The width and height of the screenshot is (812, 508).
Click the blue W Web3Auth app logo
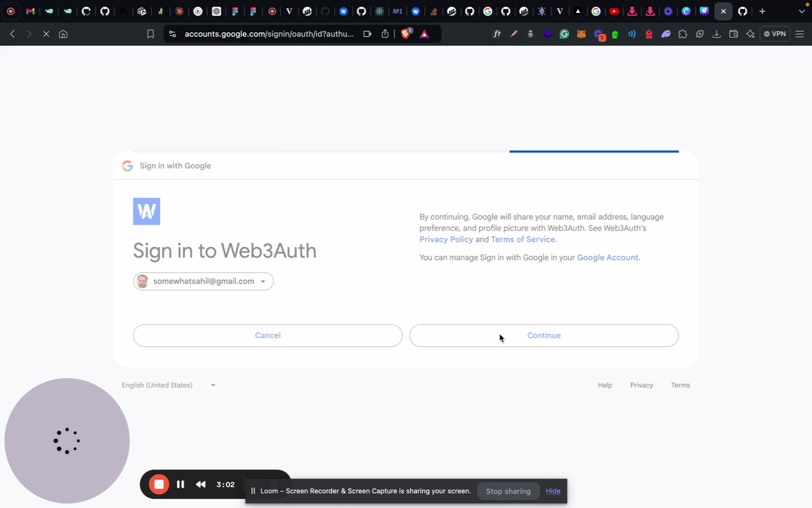(147, 211)
